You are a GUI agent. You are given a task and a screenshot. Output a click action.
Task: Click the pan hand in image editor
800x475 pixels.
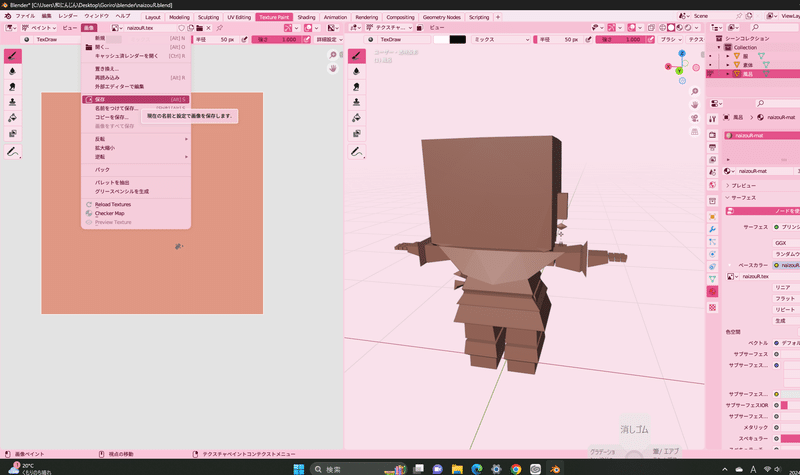tap(333, 68)
